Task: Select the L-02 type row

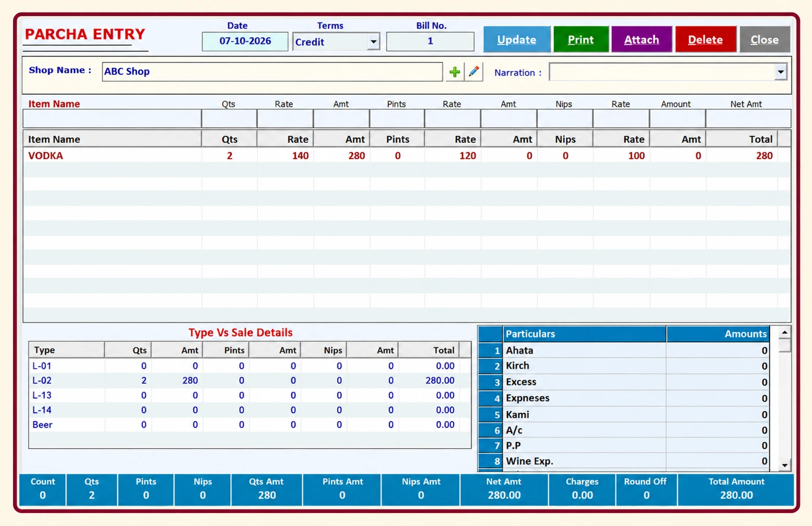Action: pyautogui.click(x=250, y=380)
